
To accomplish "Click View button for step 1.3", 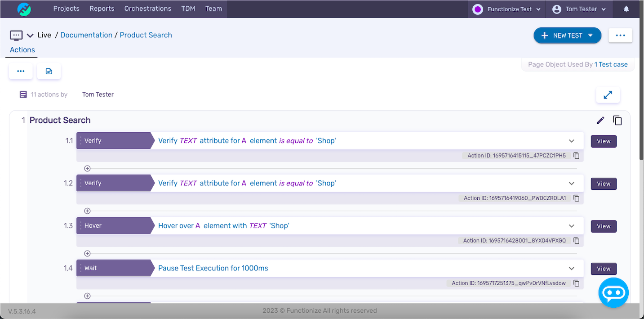I will coord(604,226).
